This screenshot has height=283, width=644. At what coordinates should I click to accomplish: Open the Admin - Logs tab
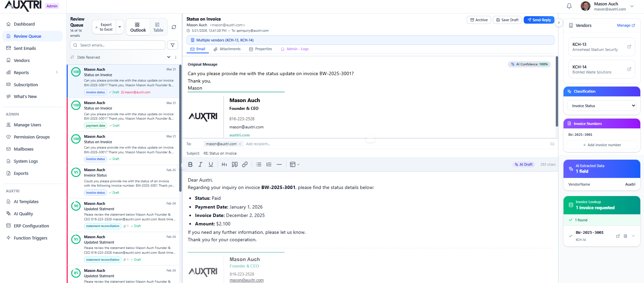click(295, 49)
